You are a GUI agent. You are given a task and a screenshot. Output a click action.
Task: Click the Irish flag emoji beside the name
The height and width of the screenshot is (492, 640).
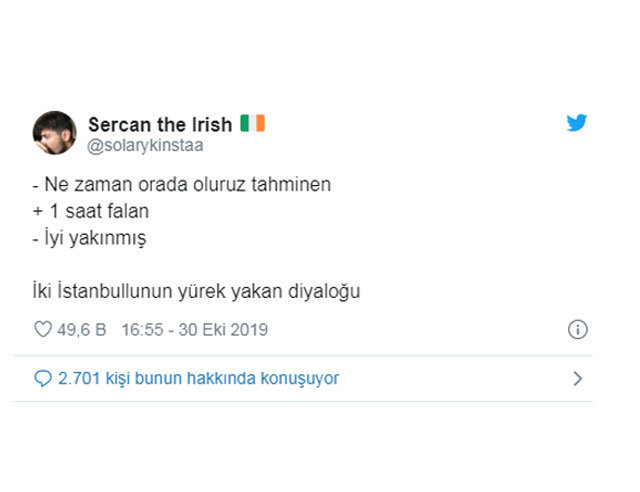click(x=252, y=124)
